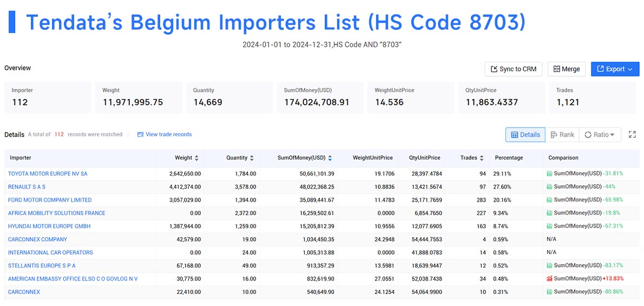Image resolution: width=644 pixels, height=306 pixels.
Task: Click comparison chart icon in CARCONNEX last row
Action: coord(549,291)
